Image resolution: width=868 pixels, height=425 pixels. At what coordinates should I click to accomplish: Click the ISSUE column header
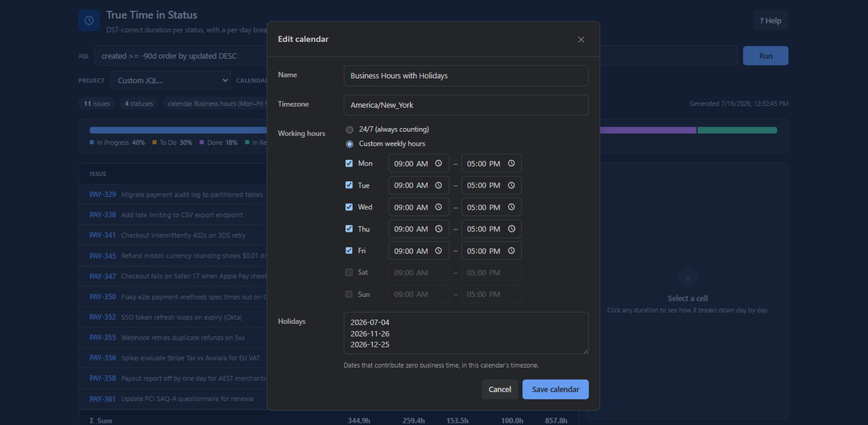coord(98,174)
